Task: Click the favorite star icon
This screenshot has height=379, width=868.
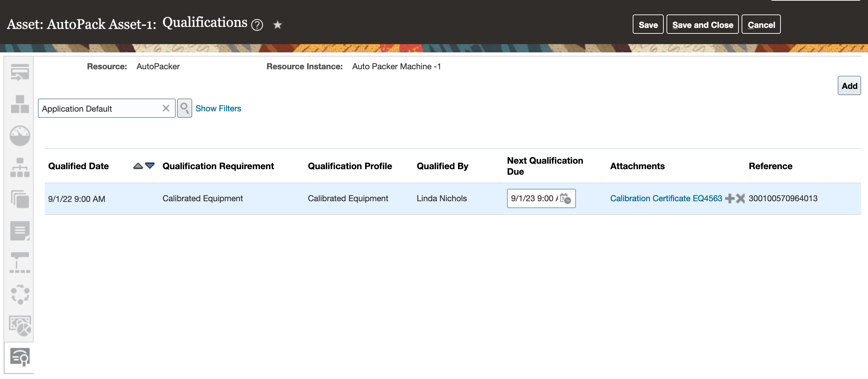Action: (x=277, y=25)
